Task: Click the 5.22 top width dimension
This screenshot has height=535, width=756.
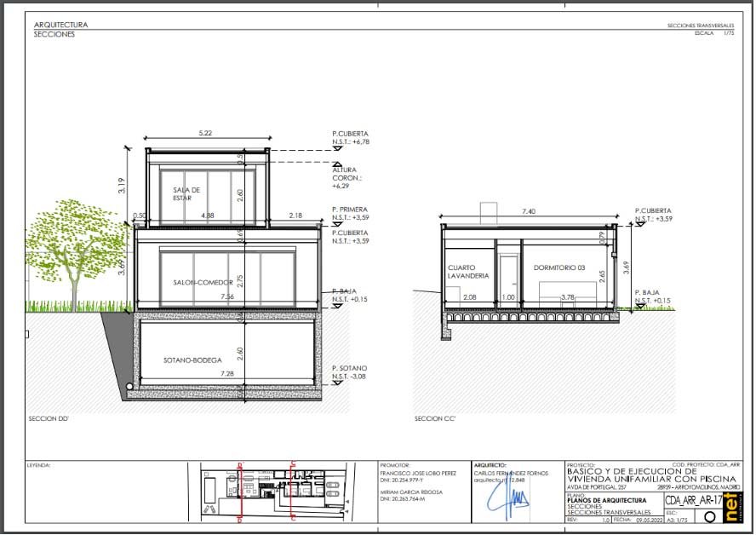Action: [204, 134]
